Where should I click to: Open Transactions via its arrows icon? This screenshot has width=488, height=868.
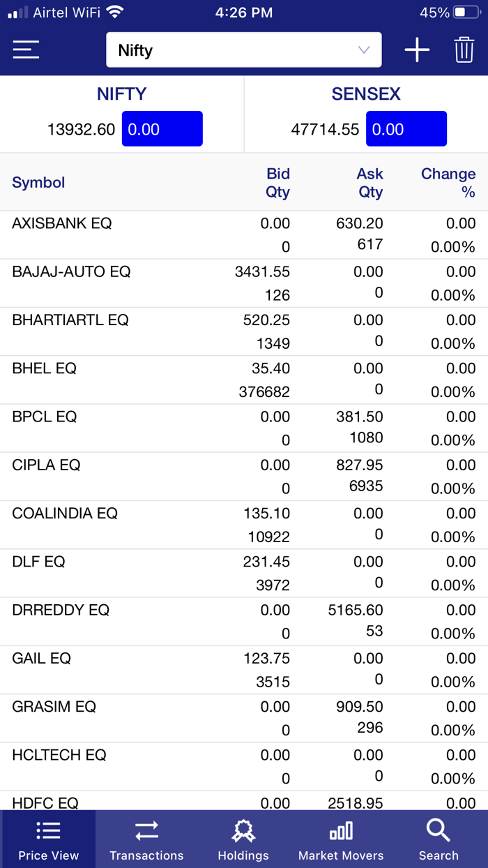[146, 830]
